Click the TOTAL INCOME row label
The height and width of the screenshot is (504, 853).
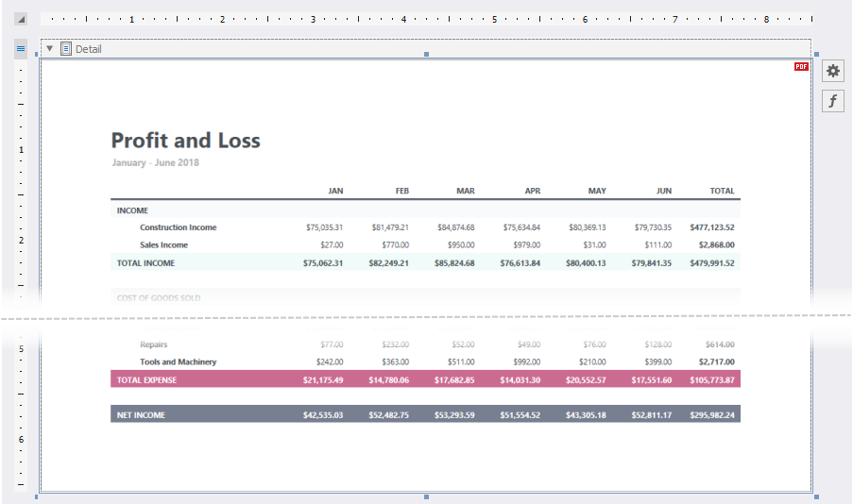click(x=145, y=263)
